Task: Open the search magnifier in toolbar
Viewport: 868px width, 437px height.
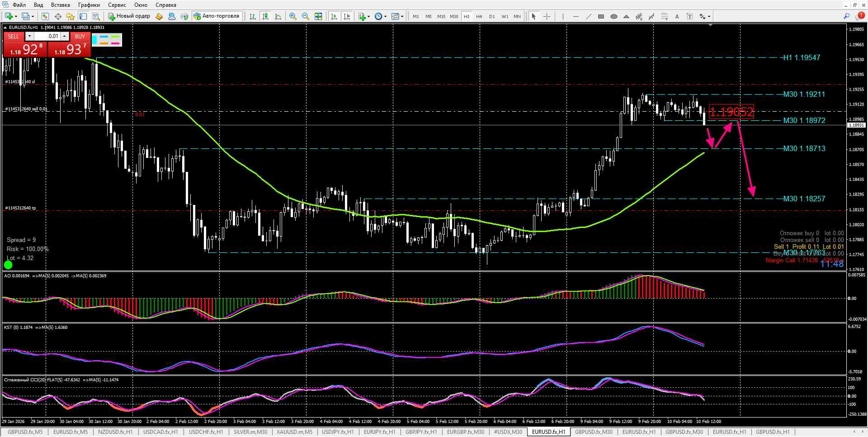Action: click(x=847, y=16)
